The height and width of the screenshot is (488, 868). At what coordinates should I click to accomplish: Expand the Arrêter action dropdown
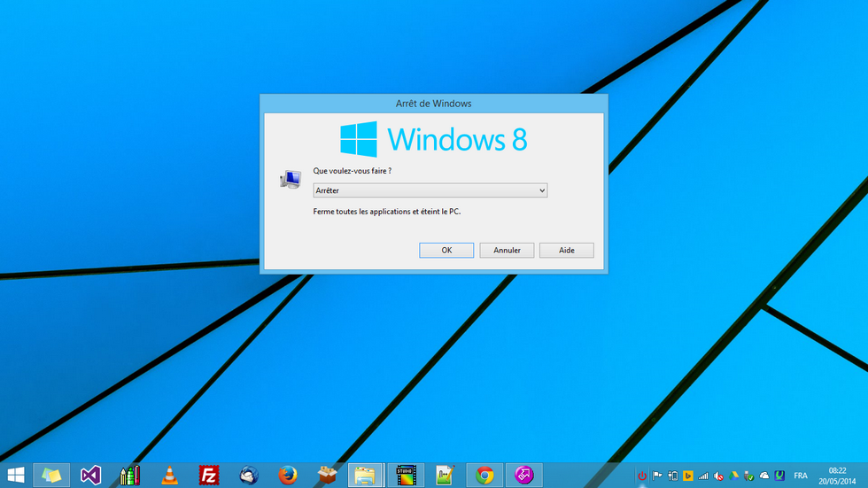[430, 190]
